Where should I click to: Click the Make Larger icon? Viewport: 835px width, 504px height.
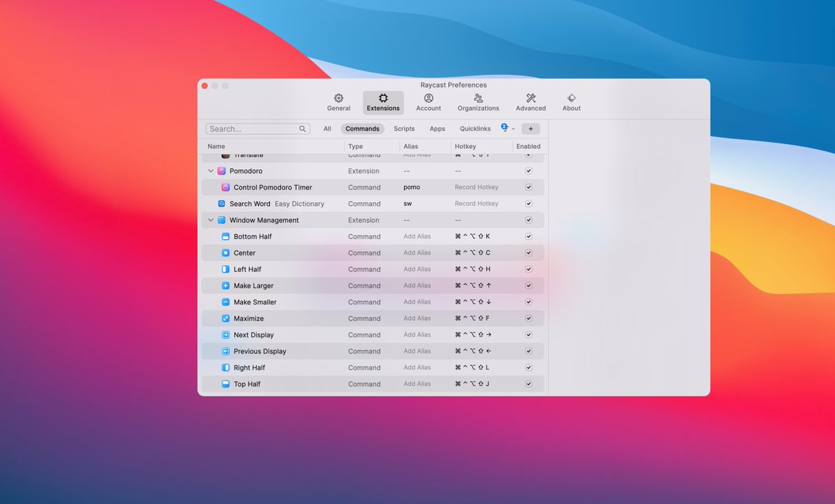pos(225,286)
